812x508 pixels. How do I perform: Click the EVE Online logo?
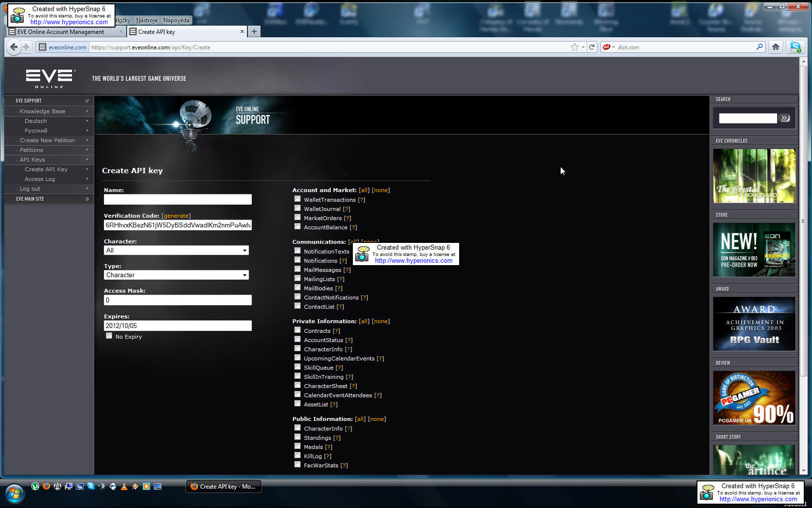click(50, 78)
